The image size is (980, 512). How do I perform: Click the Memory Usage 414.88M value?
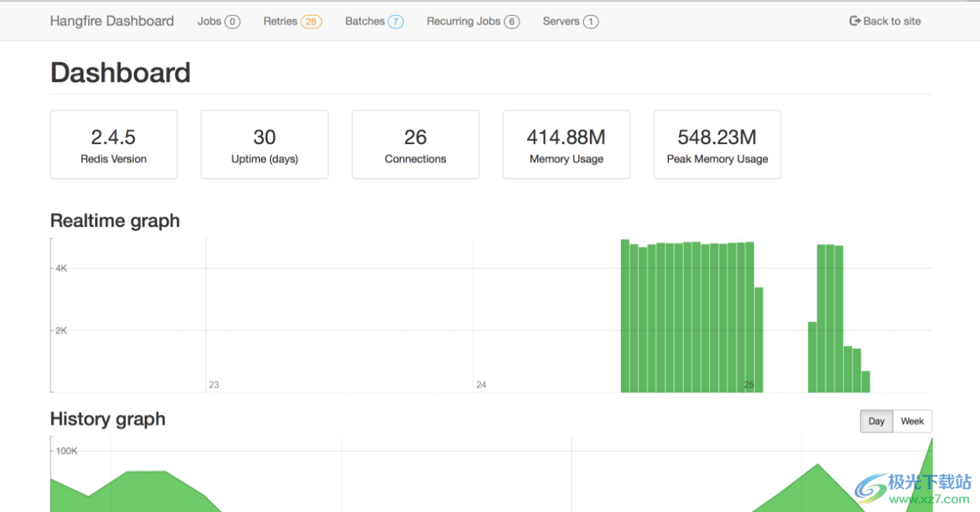click(x=566, y=137)
